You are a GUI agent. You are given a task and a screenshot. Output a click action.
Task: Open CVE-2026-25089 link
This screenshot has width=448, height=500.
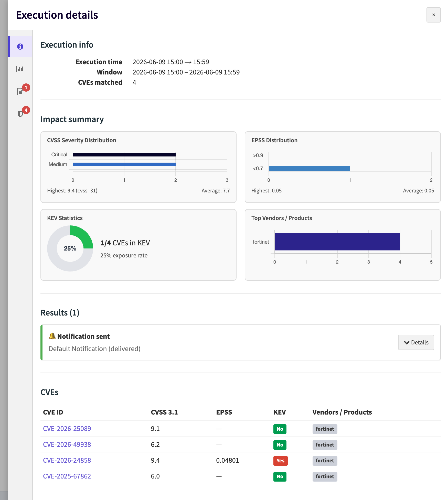click(x=67, y=429)
